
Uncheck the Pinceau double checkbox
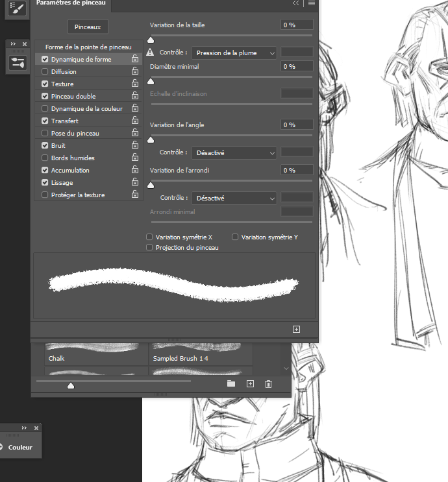[45, 96]
